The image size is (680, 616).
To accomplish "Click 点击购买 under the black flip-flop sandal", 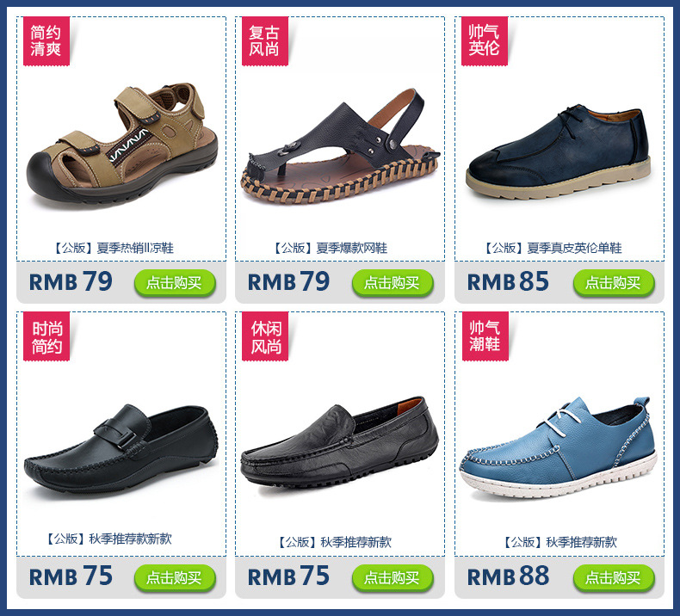I will tap(393, 283).
